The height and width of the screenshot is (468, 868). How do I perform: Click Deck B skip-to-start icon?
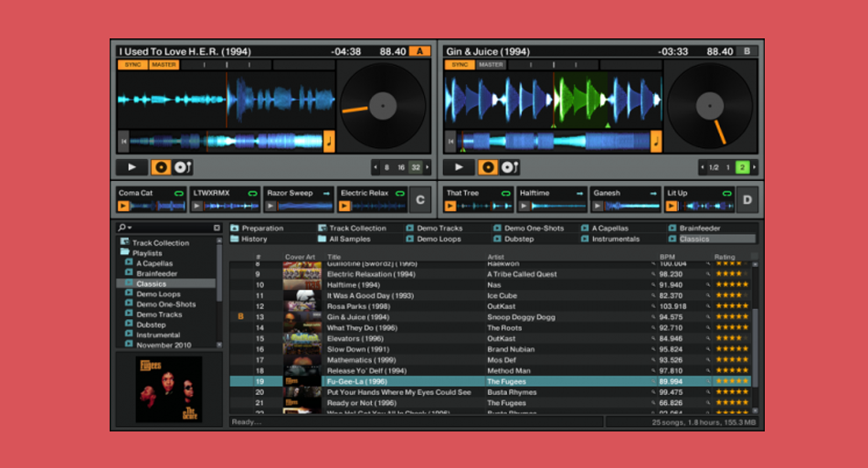tap(450, 142)
